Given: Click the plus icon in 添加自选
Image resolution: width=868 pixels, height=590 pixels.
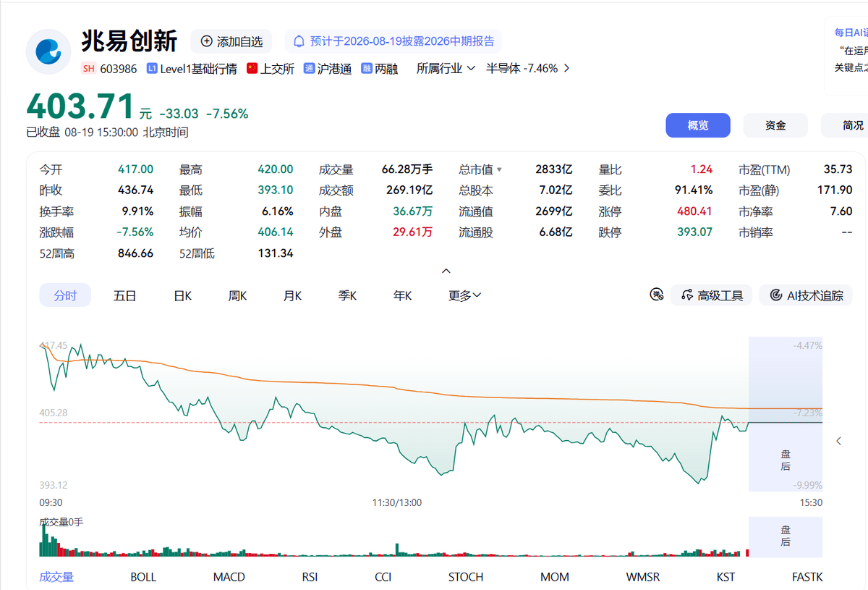Looking at the screenshot, I should 206,41.
